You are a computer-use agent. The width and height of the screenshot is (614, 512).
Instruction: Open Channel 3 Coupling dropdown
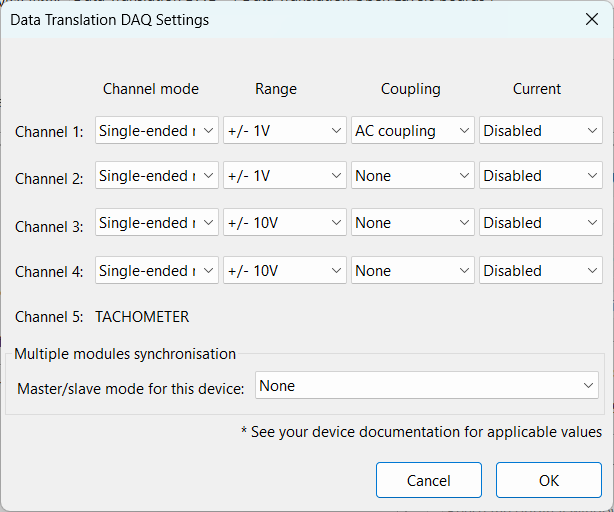click(412, 223)
